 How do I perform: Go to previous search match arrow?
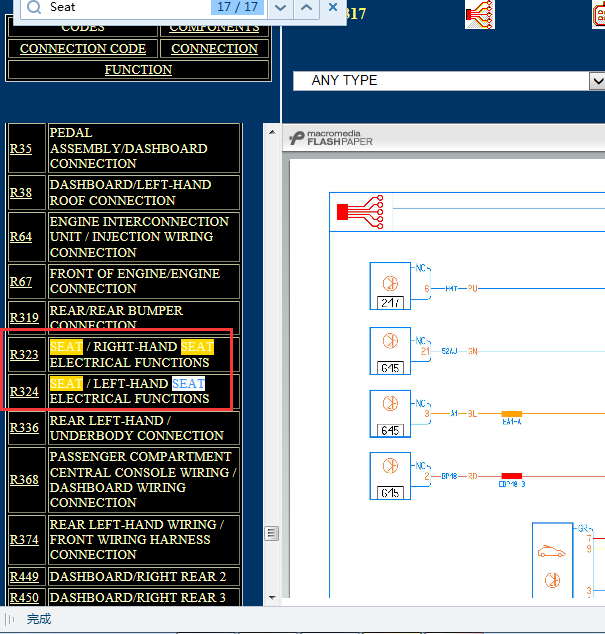click(307, 8)
